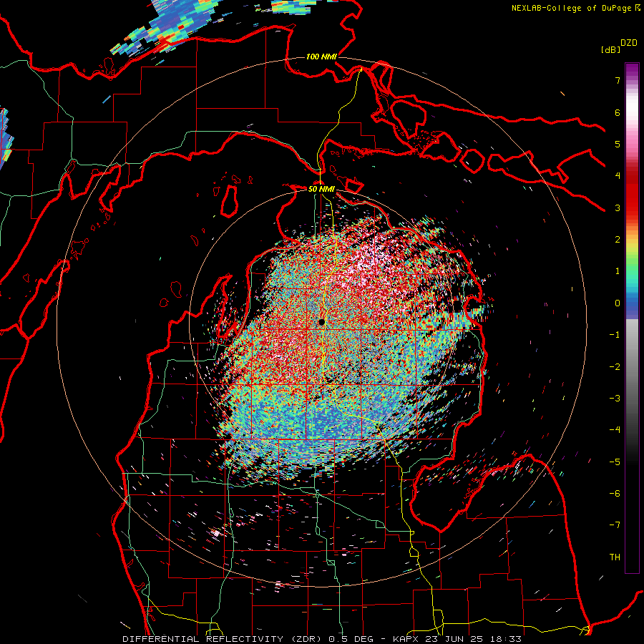
Task: Click the 2 value on the color scale
Action: 618,240
